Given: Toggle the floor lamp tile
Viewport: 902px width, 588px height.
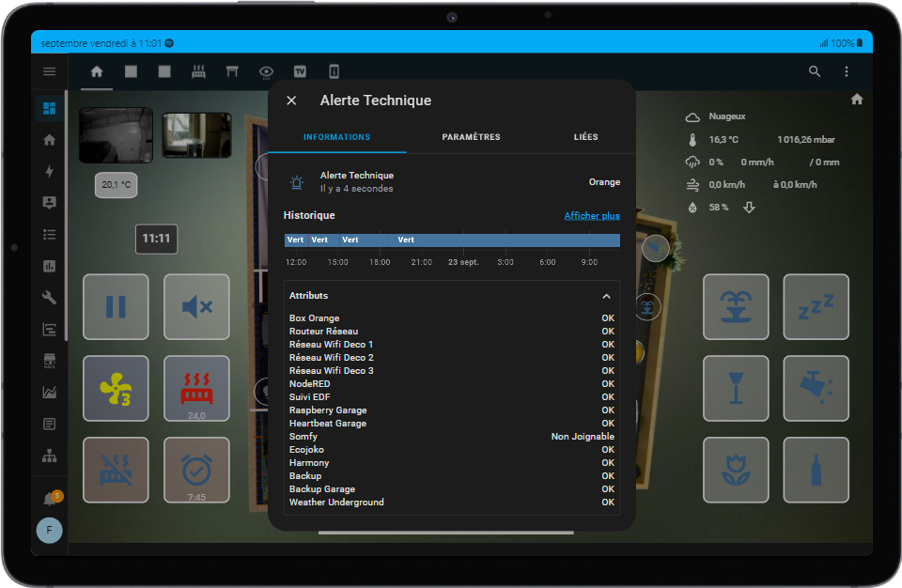Looking at the screenshot, I should 736,388.
